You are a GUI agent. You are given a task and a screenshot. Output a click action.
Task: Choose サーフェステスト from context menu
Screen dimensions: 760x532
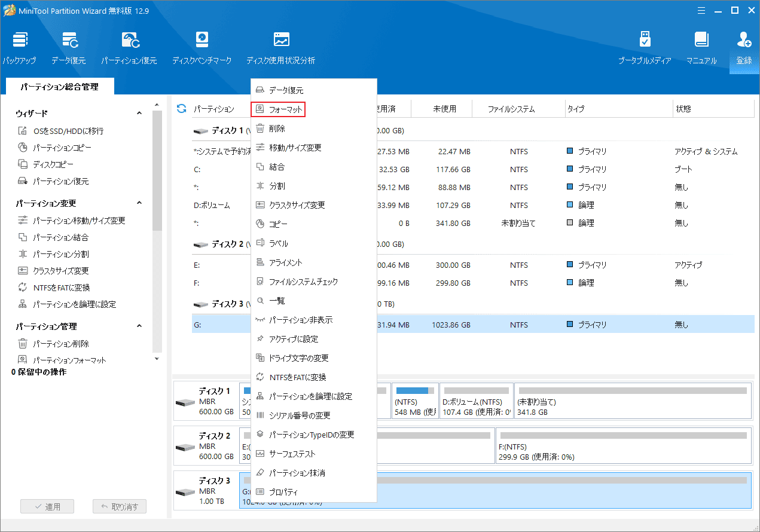314,454
